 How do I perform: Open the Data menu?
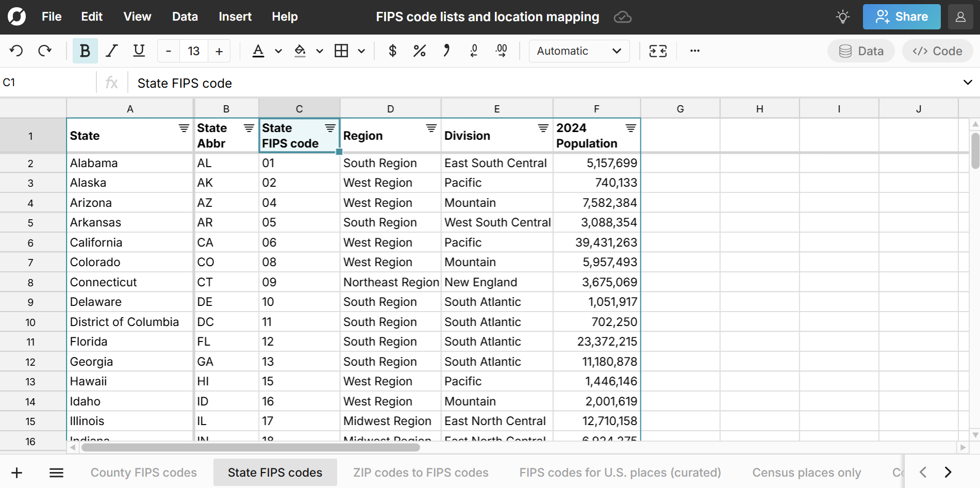[185, 16]
